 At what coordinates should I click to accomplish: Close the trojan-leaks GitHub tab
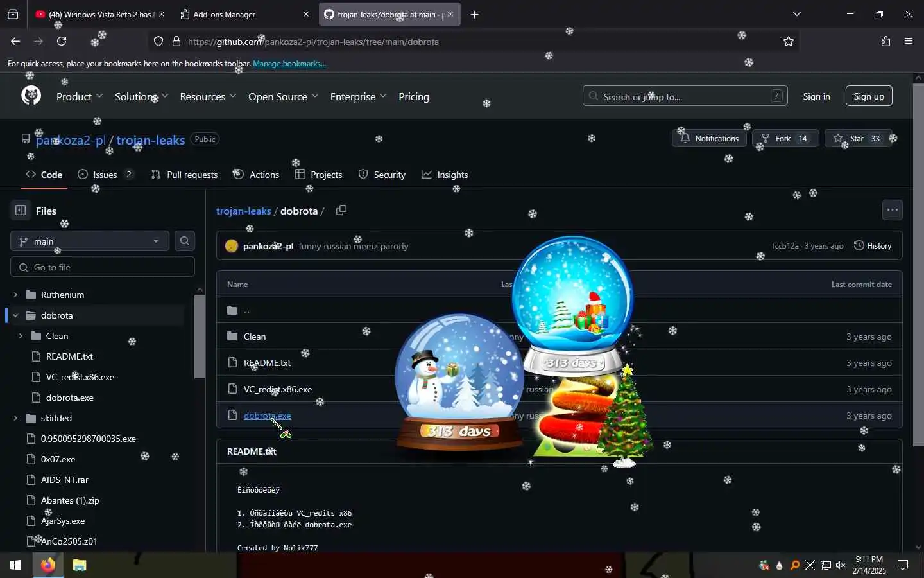(450, 14)
